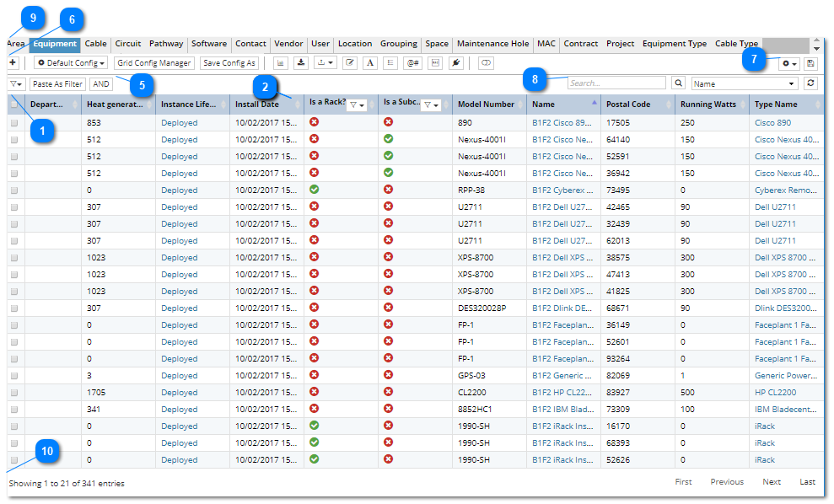Check the GPS-03 row checkbox
834x504 pixels.
point(14,376)
